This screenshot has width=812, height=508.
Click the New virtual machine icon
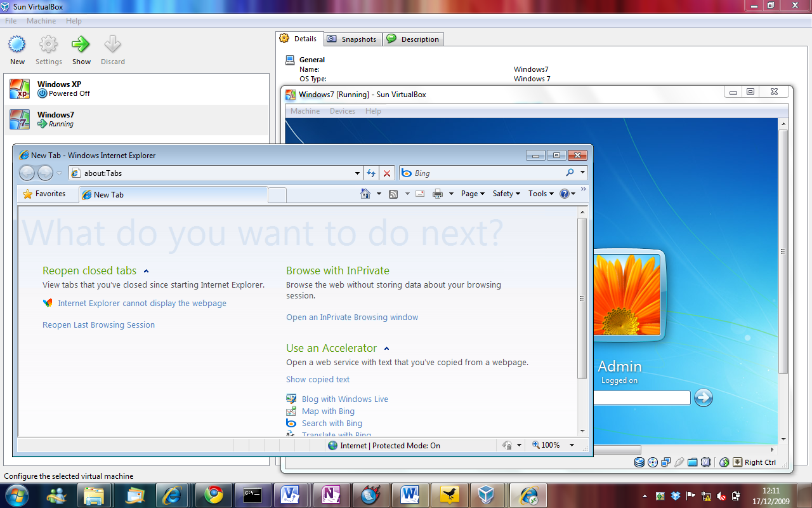pyautogui.click(x=17, y=44)
